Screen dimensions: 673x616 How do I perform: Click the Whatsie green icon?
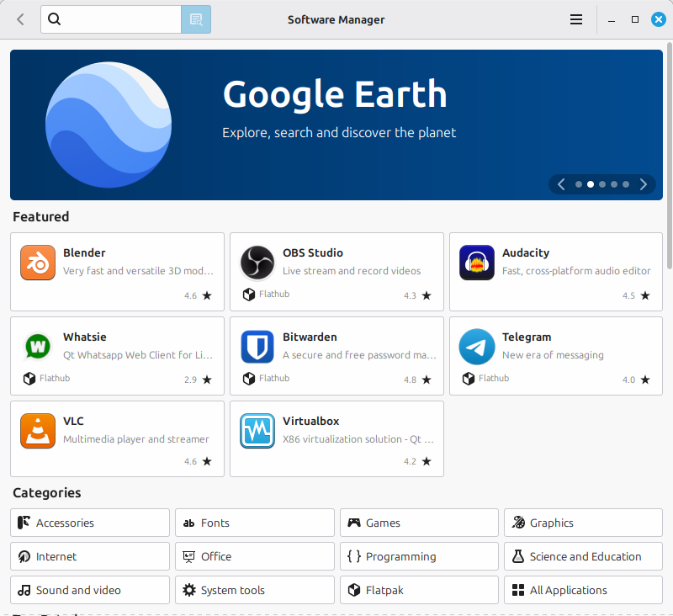(37, 347)
